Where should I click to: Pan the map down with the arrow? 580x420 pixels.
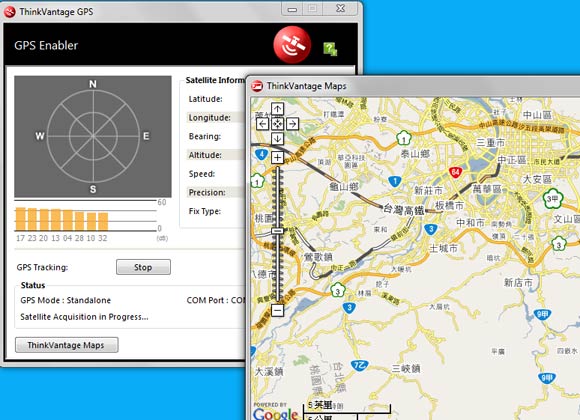[277, 138]
